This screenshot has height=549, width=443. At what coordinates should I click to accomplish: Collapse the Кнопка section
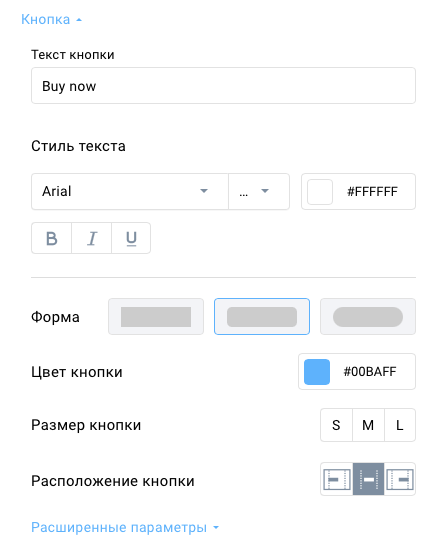(51, 20)
